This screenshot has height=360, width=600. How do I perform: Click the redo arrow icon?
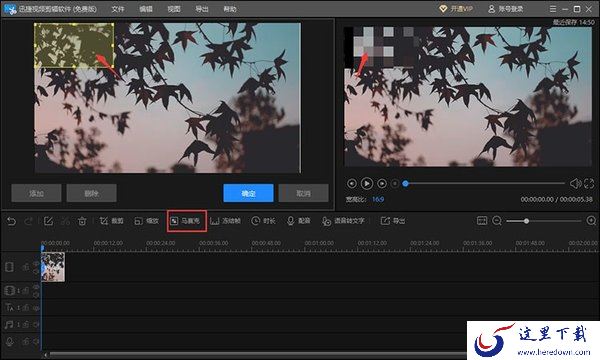(x=28, y=221)
